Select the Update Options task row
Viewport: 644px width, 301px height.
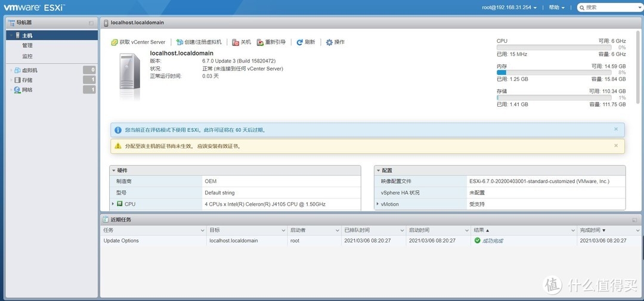pyautogui.click(x=370, y=241)
